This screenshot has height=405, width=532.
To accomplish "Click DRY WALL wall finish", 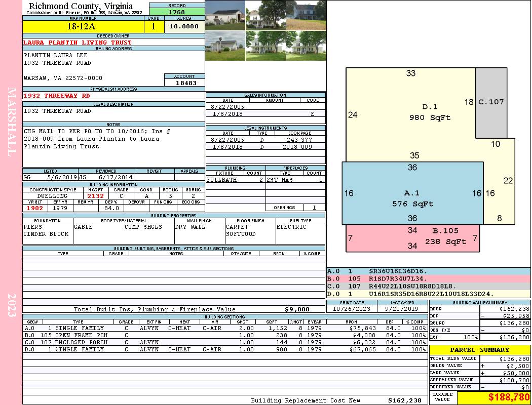I will point(190,227).
